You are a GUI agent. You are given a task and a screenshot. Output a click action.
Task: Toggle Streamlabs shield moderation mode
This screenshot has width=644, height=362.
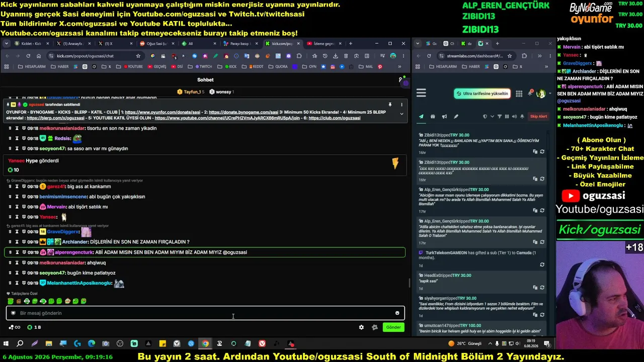(x=485, y=117)
